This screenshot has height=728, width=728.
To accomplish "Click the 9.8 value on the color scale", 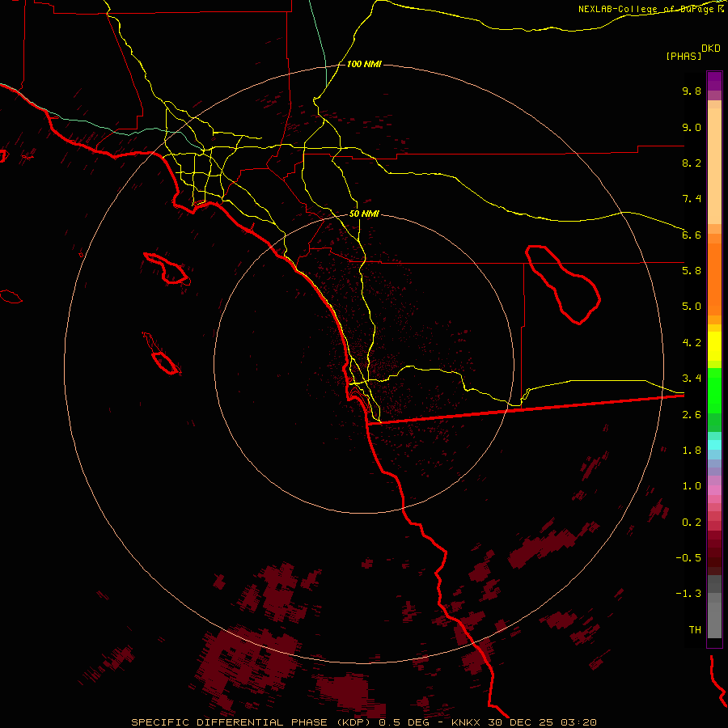I will point(692,91).
